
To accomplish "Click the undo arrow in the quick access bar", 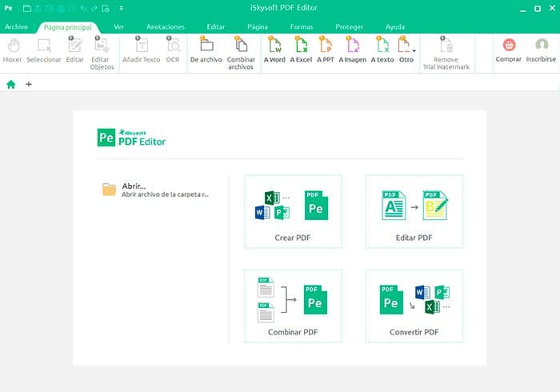I will [x=83, y=8].
